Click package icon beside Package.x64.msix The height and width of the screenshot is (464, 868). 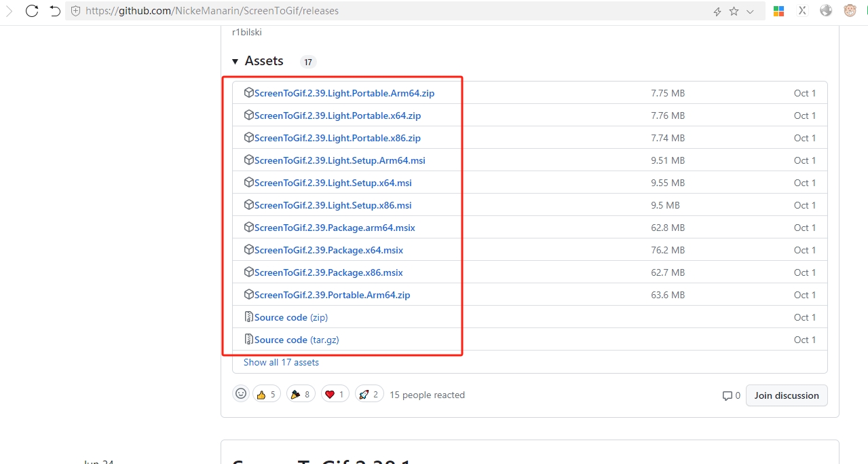pos(248,250)
